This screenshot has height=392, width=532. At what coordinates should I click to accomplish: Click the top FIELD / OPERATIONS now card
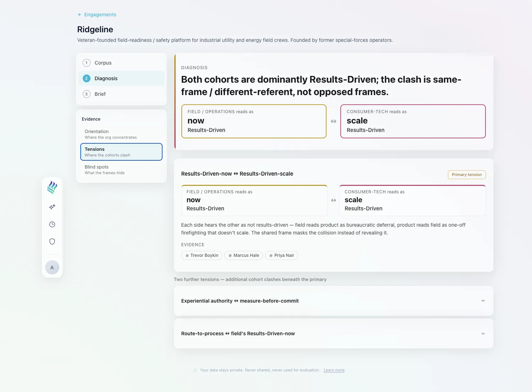[254, 121]
